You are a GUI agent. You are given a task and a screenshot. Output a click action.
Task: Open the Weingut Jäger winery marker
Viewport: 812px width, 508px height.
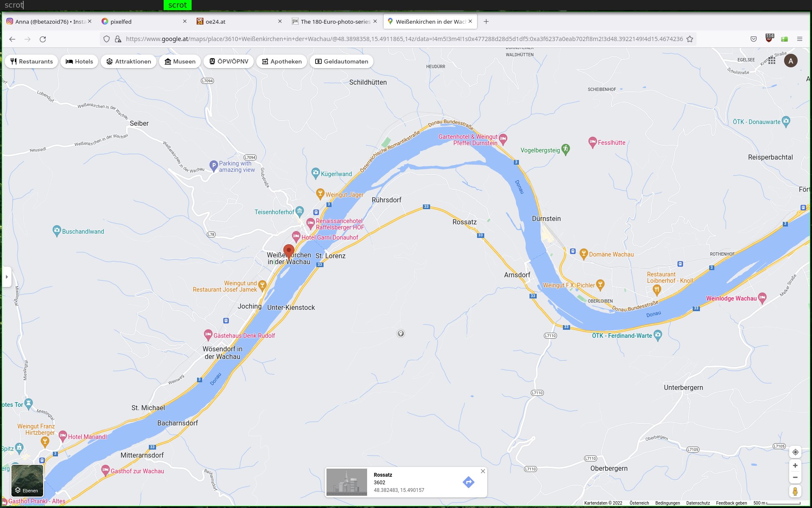320,194
